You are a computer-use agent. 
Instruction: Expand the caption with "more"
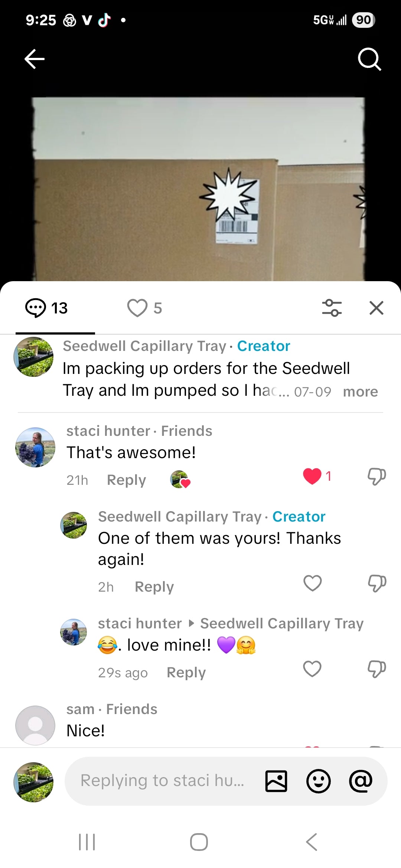pos(360,392)
